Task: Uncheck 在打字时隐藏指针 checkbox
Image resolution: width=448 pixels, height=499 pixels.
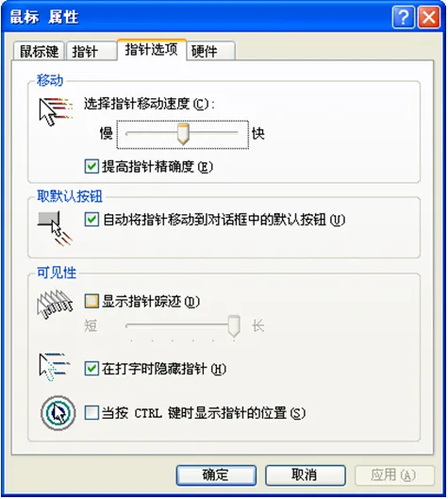Action: pyautogui.click(x=91, y=369)
